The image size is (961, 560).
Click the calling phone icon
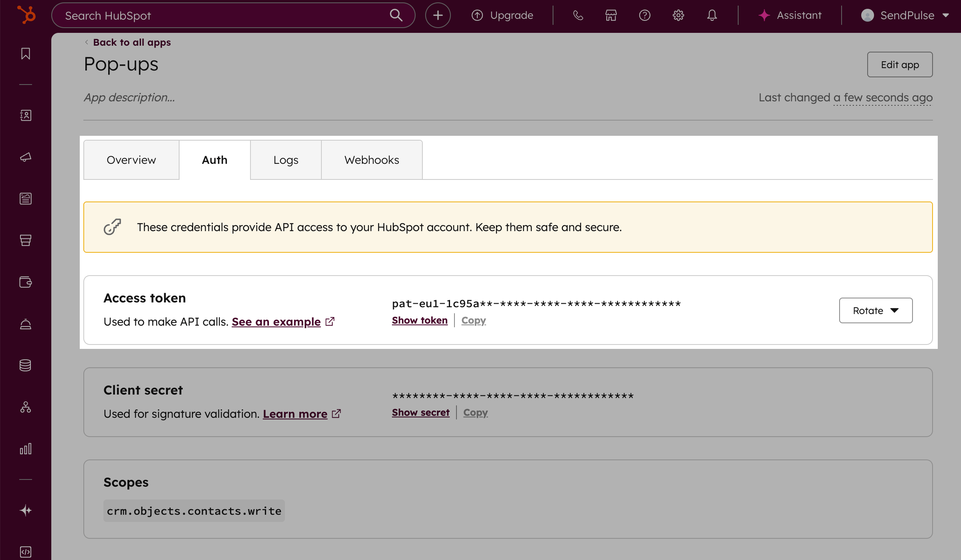tap(577, 15)
